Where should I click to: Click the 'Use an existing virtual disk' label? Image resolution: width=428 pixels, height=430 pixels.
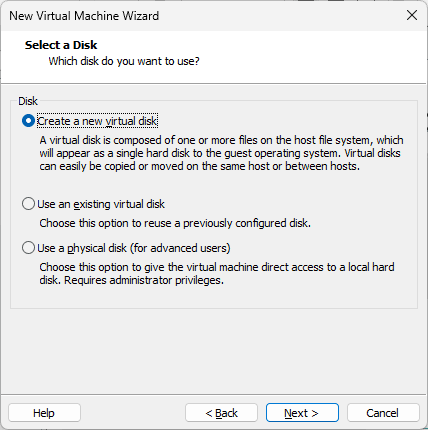[x=101, y=204]
